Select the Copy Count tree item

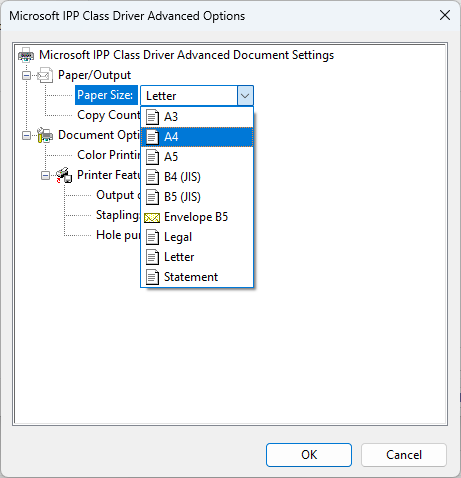109,115
